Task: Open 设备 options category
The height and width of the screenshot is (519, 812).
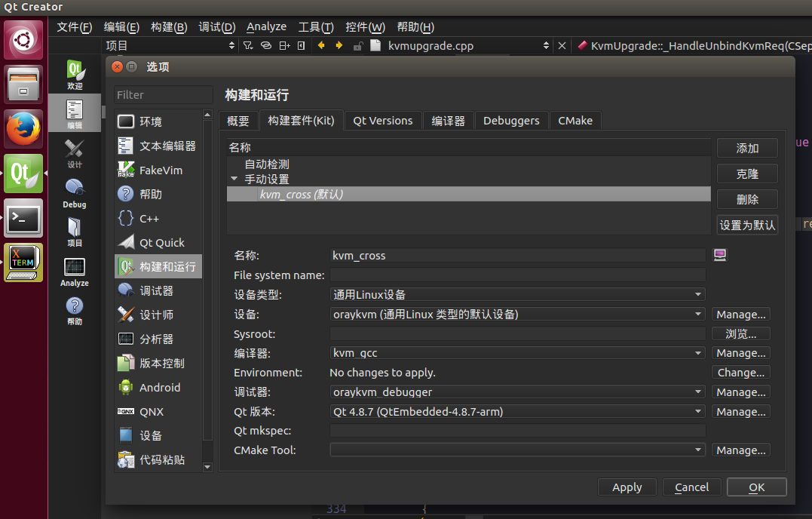Action: pos(158,435)
